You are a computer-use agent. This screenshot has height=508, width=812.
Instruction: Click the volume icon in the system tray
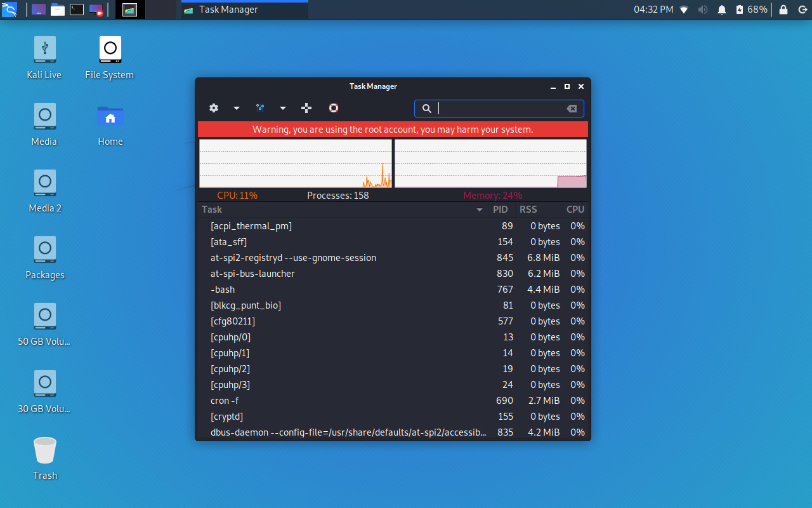pyautogui.click(x=704, y=10)
